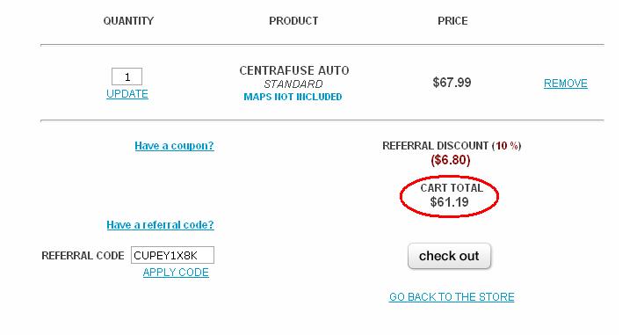The height and width of the screenshot is (335, 644).
Task: Remove Centrafuse Auto from the cart
Action: click(x=566, y=84)
